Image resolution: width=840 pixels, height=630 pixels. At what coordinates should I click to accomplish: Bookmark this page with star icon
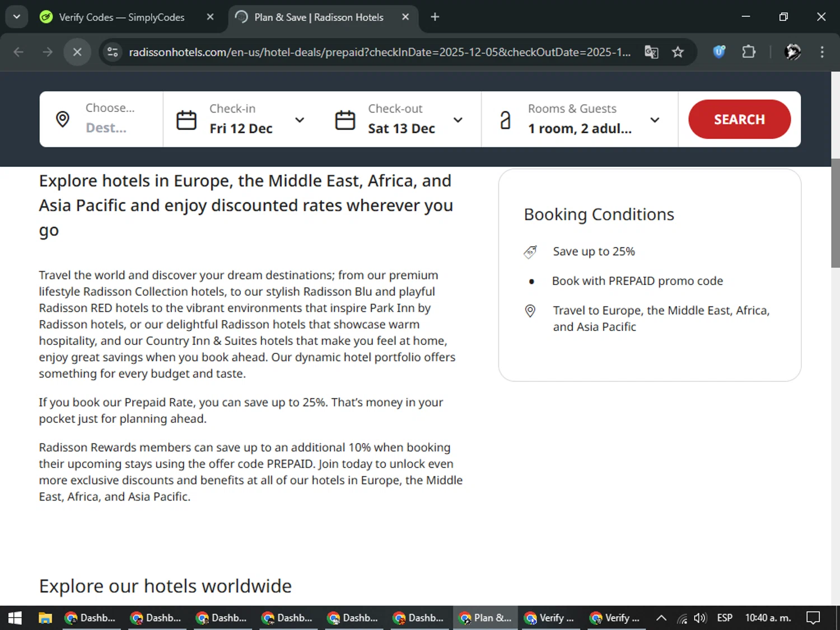click(678, 52)
